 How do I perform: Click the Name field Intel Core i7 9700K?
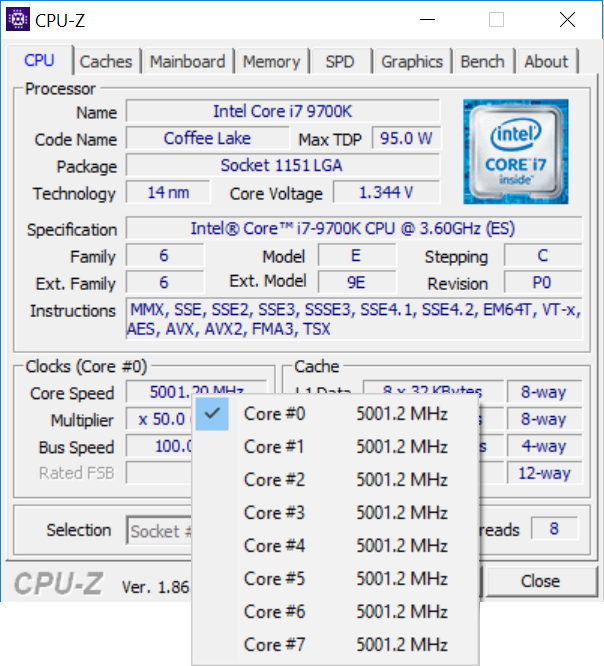click(282, 111)
